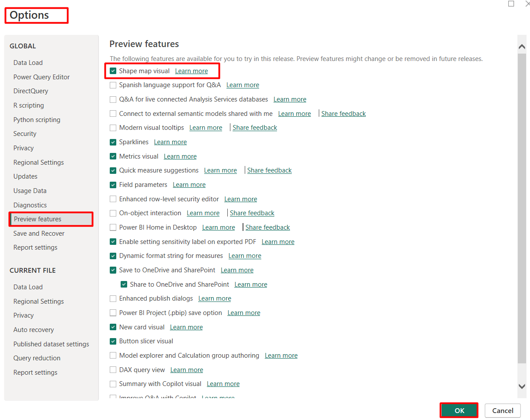The height and width of the screenshot is (420, 530).
Task: Open Learn more for Metrics visual
Action: click(x=180, y=156)
